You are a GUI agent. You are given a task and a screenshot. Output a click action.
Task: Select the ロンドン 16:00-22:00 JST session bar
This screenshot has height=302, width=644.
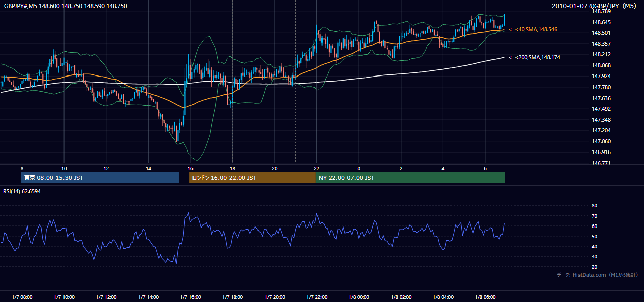[252, 178]
